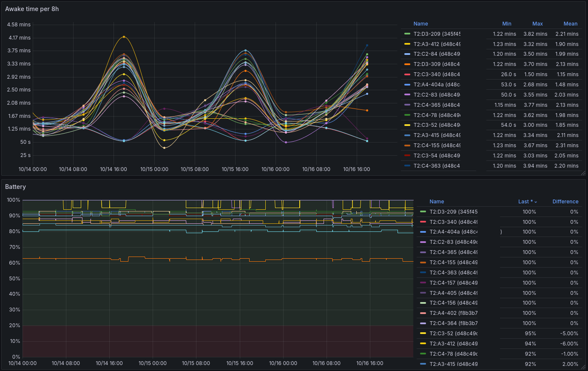Viewport: 588px width, 371px height.
Task: Click orange series icon for T2:D3-309 in Awake legend
Action: [x=407, y=64]
